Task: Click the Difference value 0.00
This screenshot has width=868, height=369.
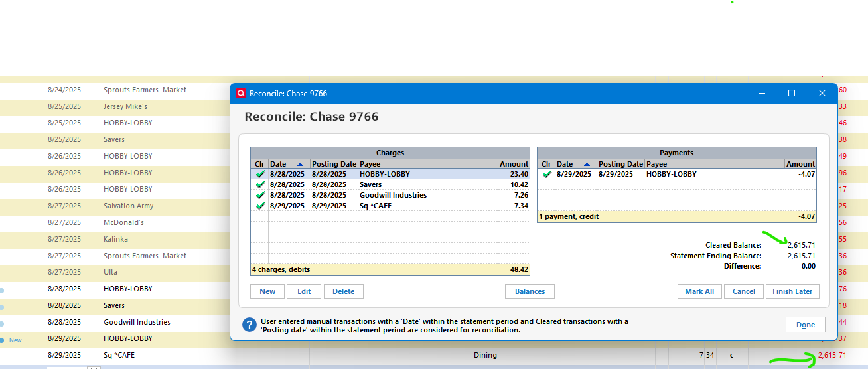Action: pyautogui.click(x=808, y=266)
